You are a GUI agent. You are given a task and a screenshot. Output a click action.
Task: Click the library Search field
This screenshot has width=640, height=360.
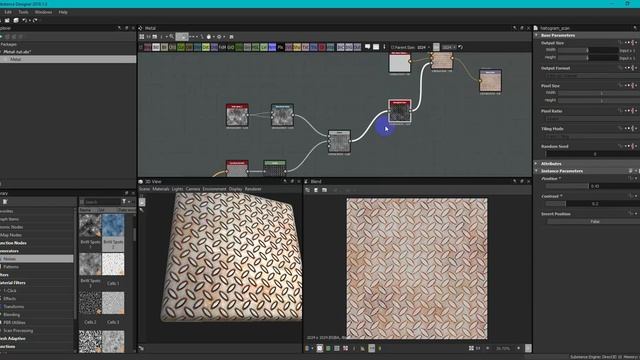pyautogui.click(x=99, y=202)
